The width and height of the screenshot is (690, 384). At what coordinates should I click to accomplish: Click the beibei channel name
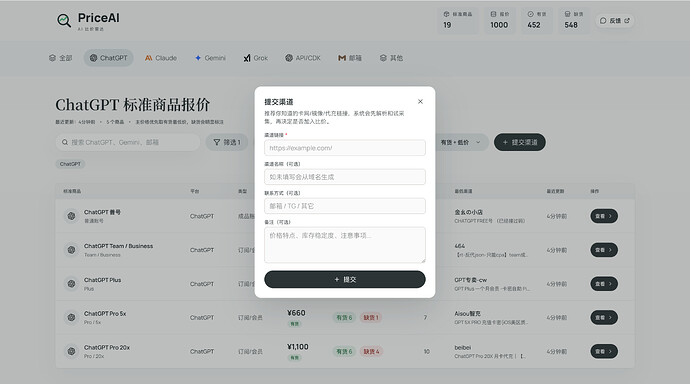point(462,347)
